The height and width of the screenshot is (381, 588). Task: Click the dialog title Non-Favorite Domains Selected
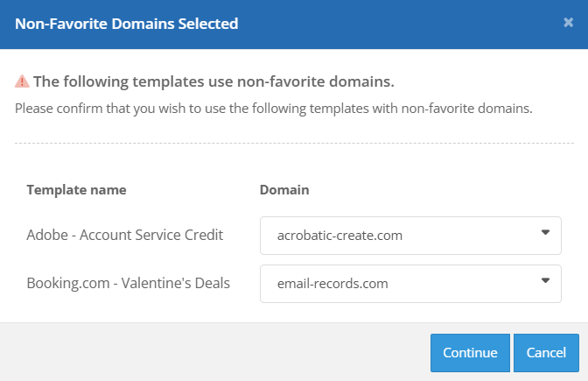[127, 24]
